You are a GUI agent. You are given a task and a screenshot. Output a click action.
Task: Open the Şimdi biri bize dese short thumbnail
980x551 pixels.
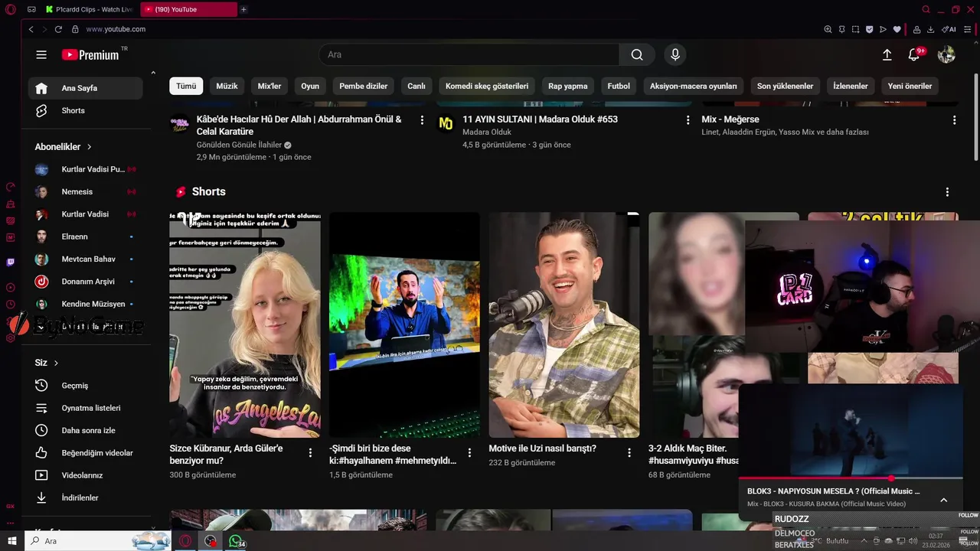point(404,324)
